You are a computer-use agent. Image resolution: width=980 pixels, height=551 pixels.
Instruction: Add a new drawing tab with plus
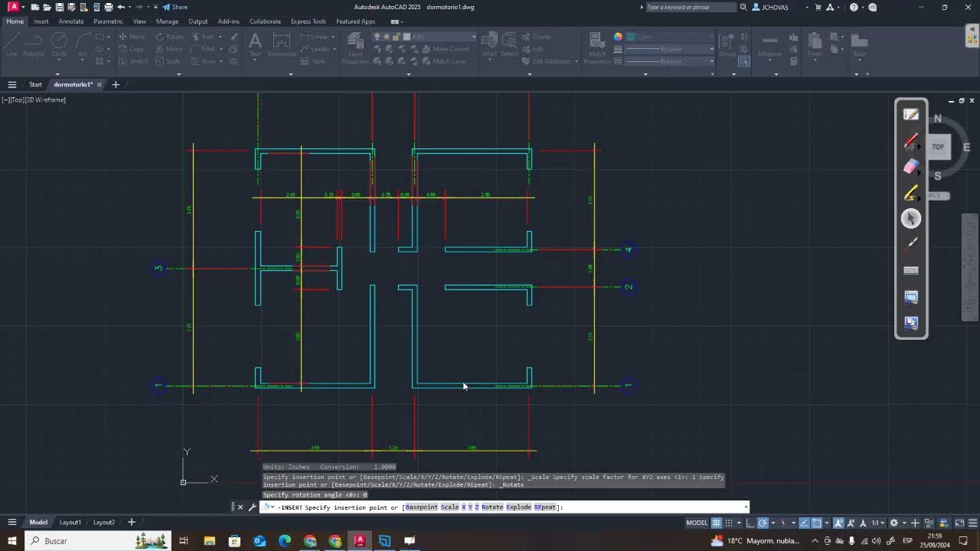(116, 84)
